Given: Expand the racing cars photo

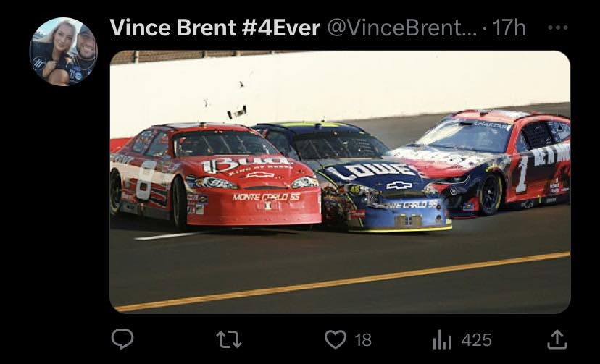Looking at the screenshot, I should click(x=340, y=182).
